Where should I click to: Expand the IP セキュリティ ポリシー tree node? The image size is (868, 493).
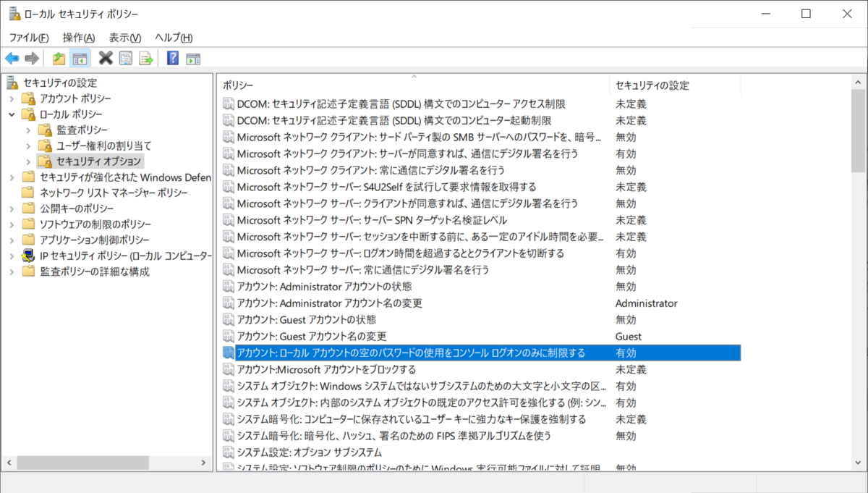pyautogui.click(x=12, y=256)
